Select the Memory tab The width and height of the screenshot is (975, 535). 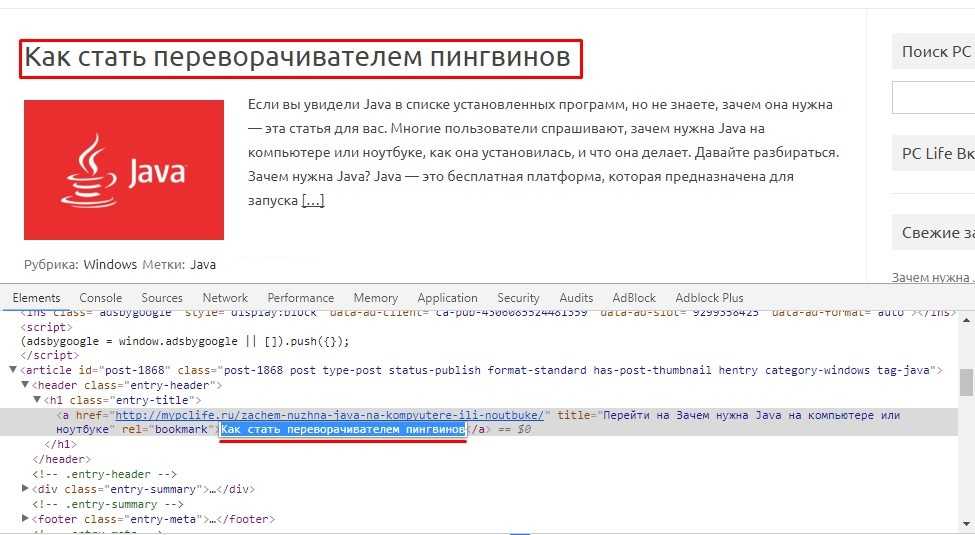click(375, 298)
